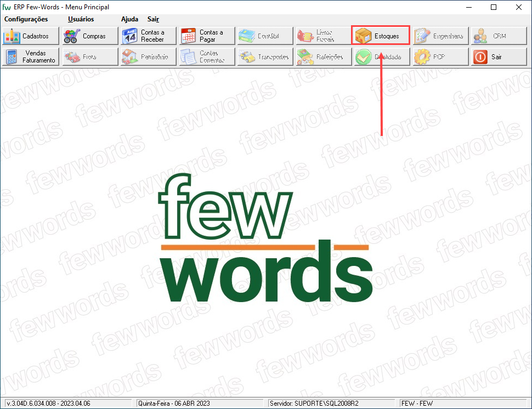532x409 pixels.
Task: Close the ERP Few-Words window
Action: tap(519, 7)
